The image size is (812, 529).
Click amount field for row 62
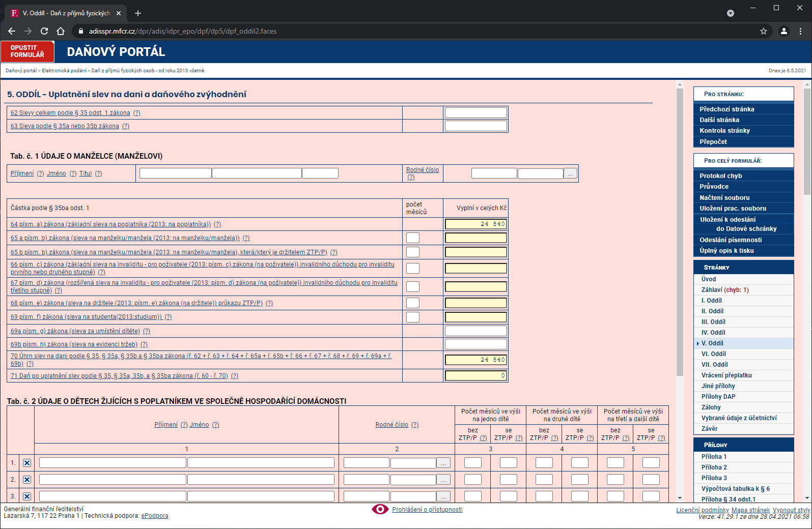click(x=475, y=113)
